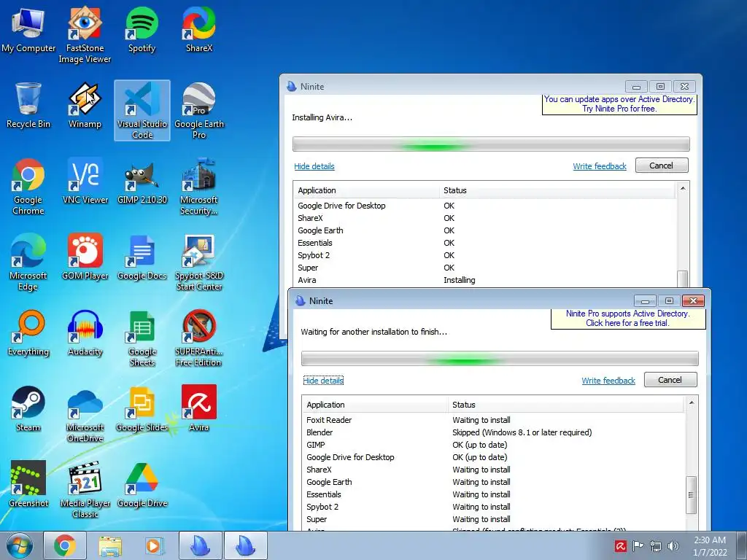Open Write feedback in the back Ninite window
The height and width of the screenshot is (560, 747).
click(x=600, y=166)
